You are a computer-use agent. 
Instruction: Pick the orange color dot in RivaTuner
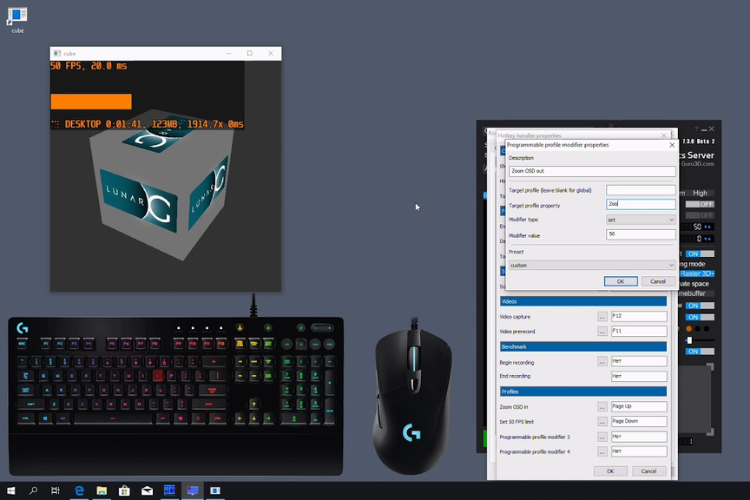[689, 329]
